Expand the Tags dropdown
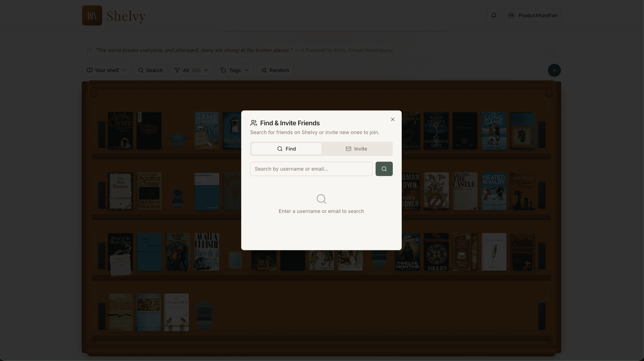644x361 pixels. pyautogui.click(x=247, y=70)
